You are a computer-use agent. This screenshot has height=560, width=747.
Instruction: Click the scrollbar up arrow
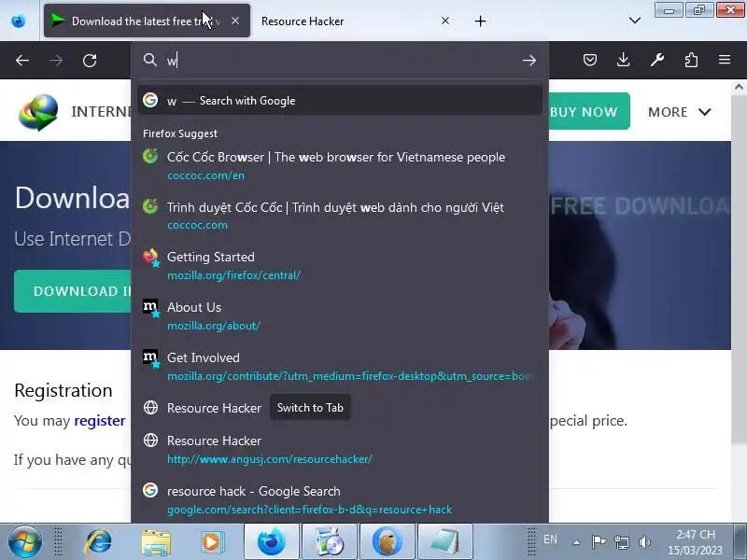739,87
